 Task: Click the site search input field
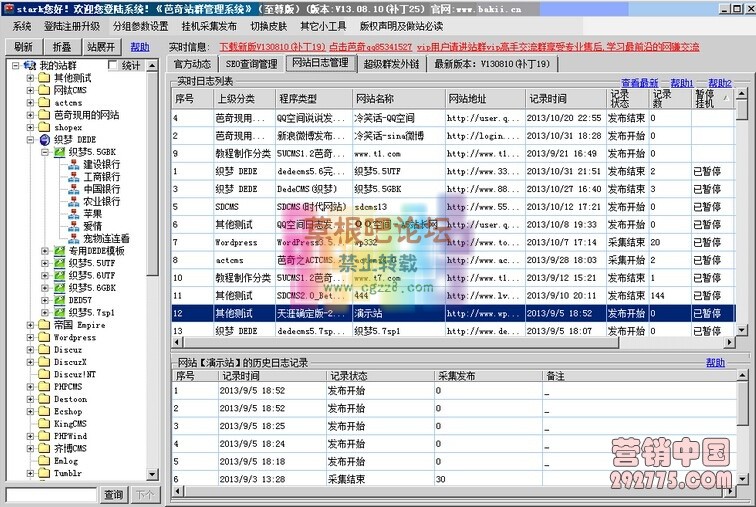click(52, 494)
